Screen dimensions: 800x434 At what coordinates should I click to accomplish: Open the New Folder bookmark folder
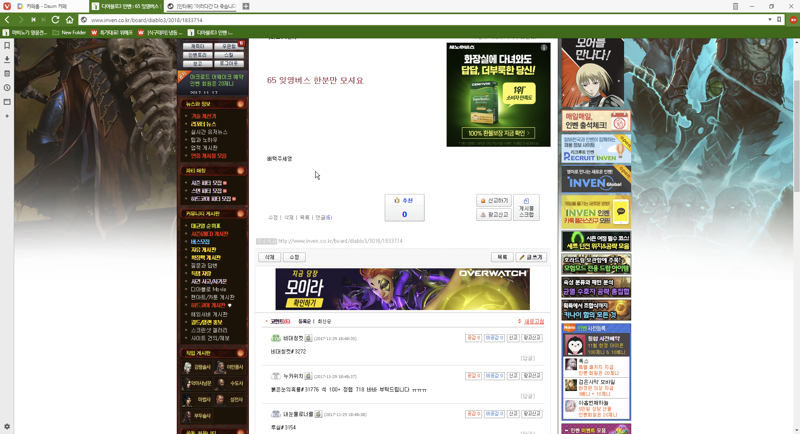(x=69, y=33)
